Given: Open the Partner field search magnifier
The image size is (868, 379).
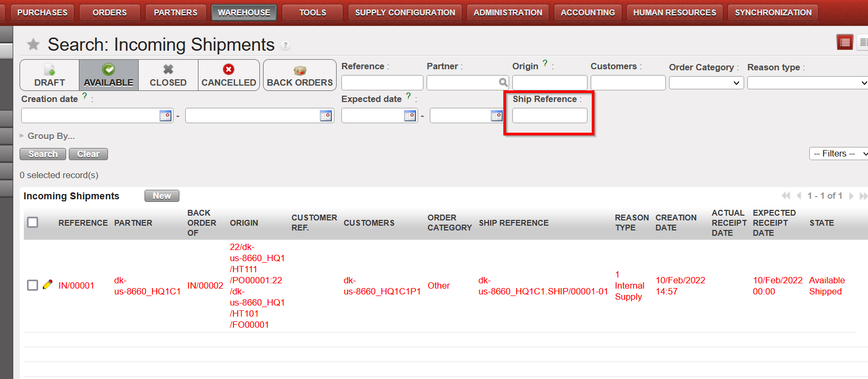Looking at the screenshot, I should 503,82.
